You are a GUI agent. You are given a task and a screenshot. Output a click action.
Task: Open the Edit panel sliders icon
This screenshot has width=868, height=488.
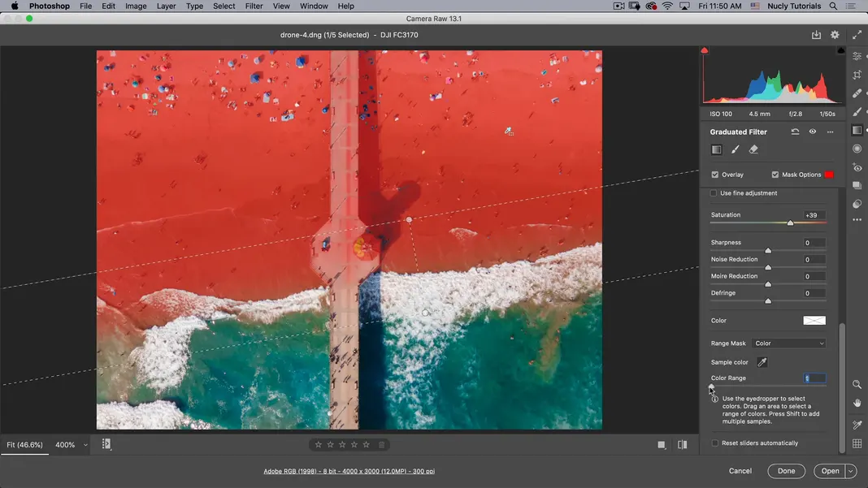(x=857, y=57)
